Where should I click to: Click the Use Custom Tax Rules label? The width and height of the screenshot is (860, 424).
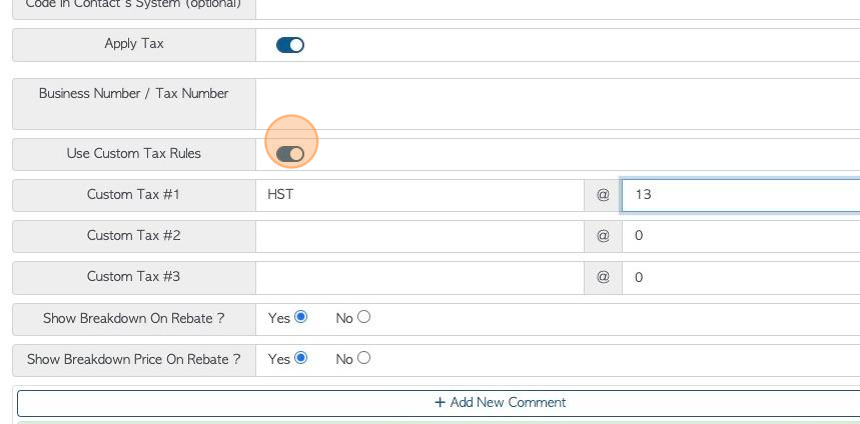coord(134,154)
